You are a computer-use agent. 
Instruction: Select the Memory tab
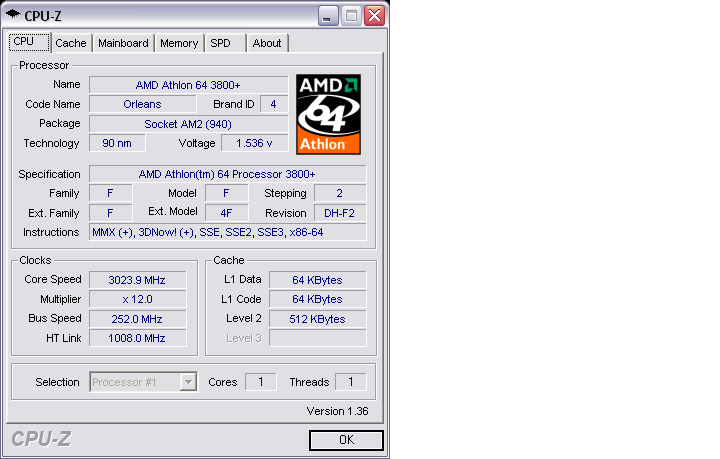pyautogui.click(x=179, y=43)
